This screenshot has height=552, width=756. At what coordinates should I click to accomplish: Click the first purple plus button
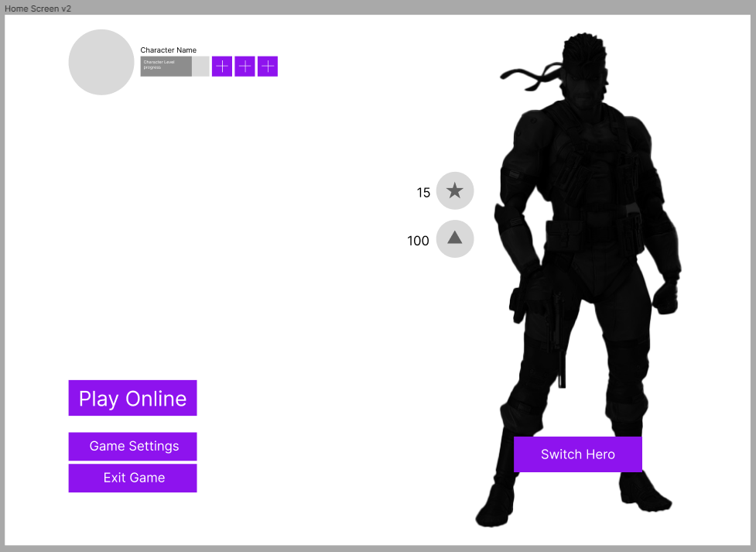222,66
